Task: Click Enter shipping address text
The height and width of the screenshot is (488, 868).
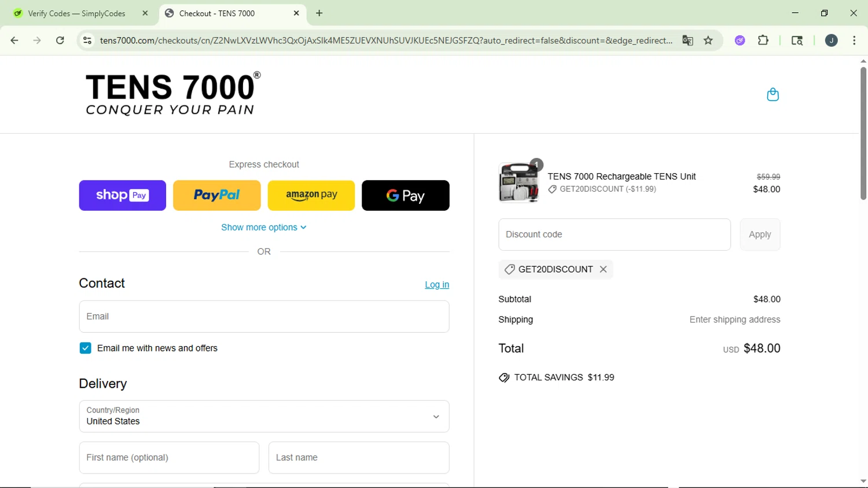Action: tap(735, 320)
